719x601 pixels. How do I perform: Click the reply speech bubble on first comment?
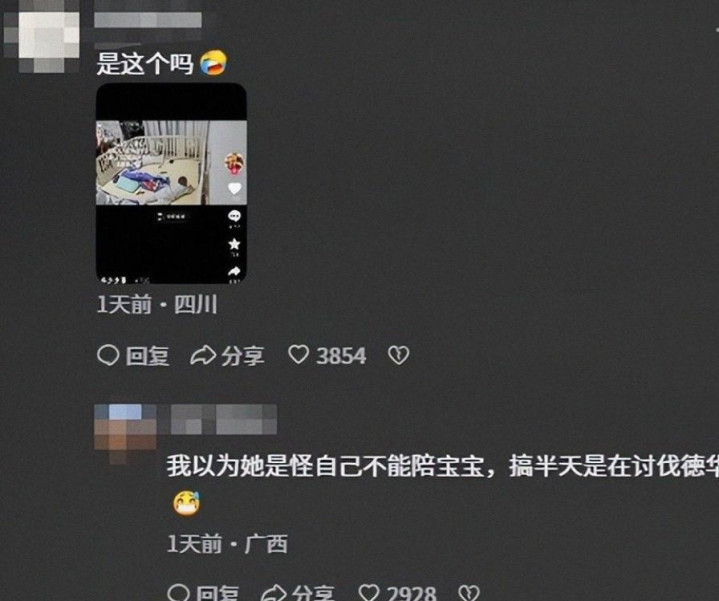108,355
